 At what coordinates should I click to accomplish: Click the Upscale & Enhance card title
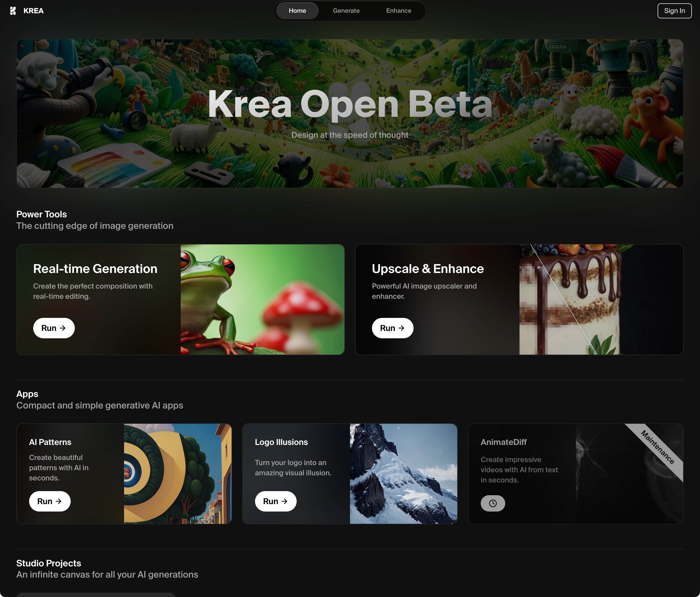tap(428, 269)
